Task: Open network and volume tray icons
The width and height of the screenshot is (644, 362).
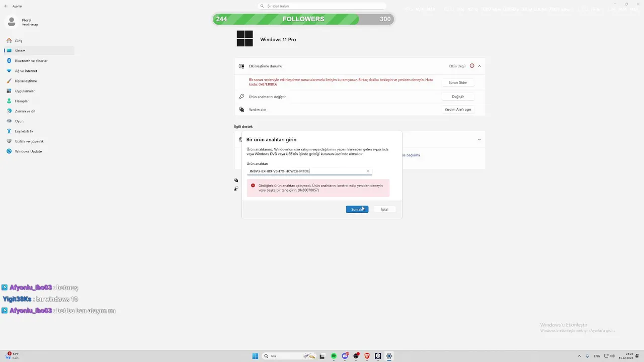Action: click(609, 356)
